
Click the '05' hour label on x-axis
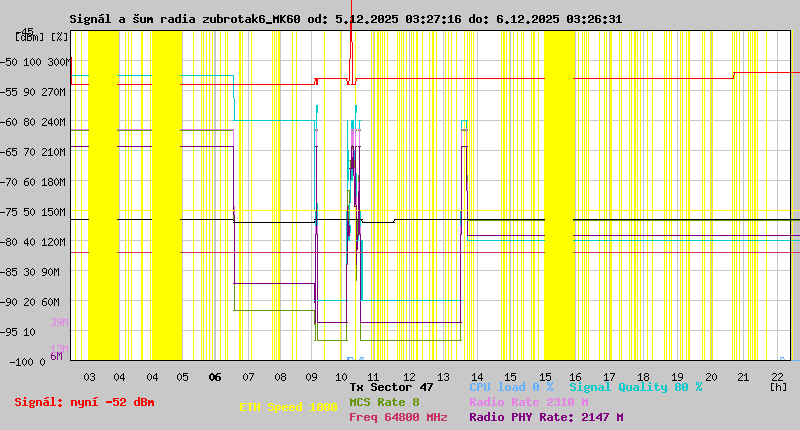(182, 377)
